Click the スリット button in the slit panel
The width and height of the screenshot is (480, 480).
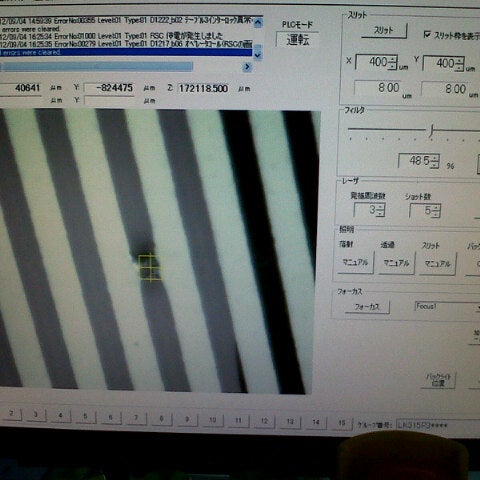pyautogui.click(x=384, y=31)
